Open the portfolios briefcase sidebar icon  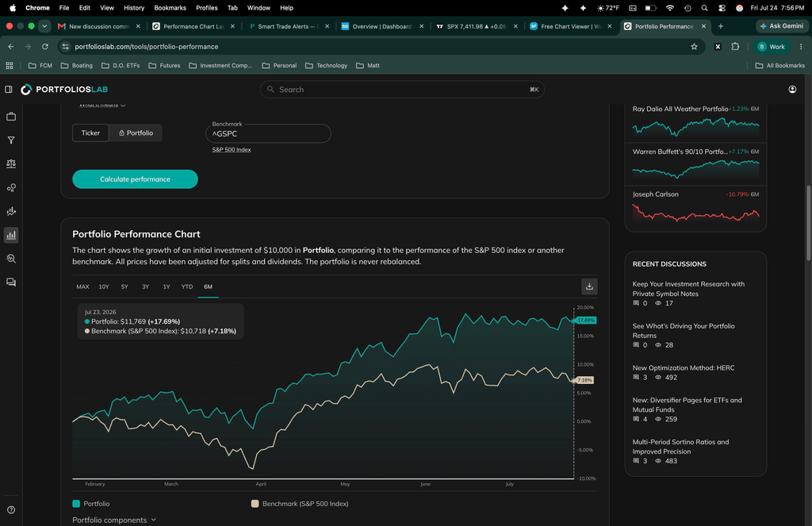[x=11, y=117]
